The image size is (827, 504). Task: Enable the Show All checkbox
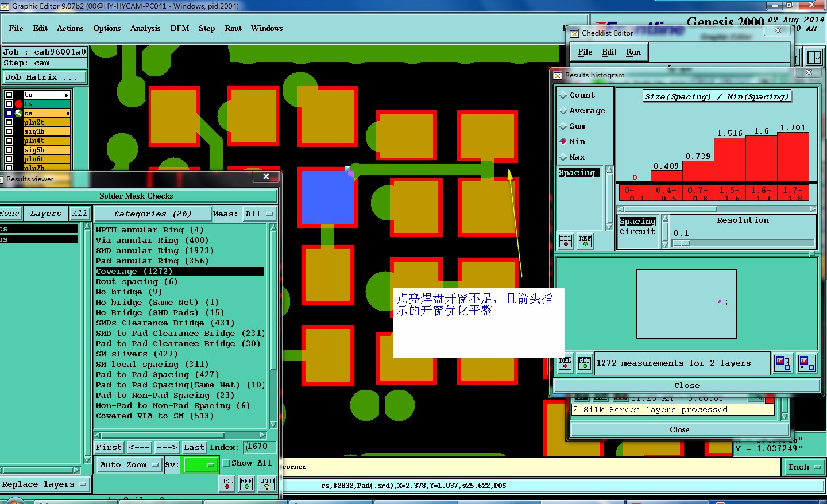[226, 463]
